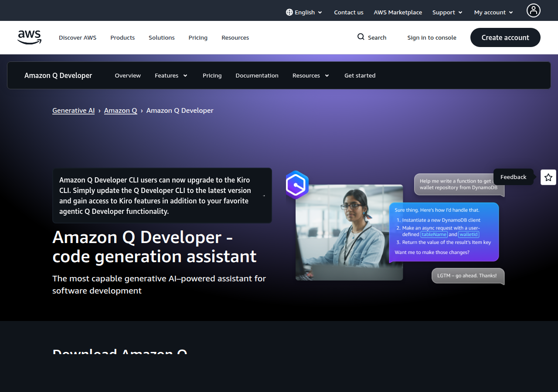Open the Feedback tab
This screenshot has width=558, height=392.
coord(513,177)
